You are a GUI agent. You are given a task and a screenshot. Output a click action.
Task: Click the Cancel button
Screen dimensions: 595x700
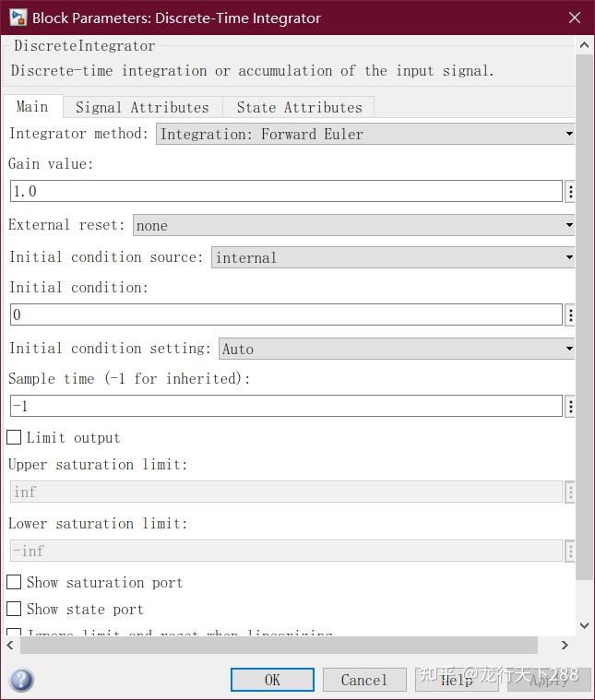pyautogui.click(x=364, y=680)
